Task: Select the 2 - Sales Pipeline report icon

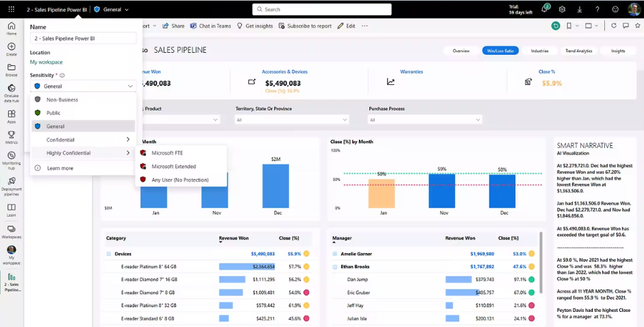Action: coord(12,282)
